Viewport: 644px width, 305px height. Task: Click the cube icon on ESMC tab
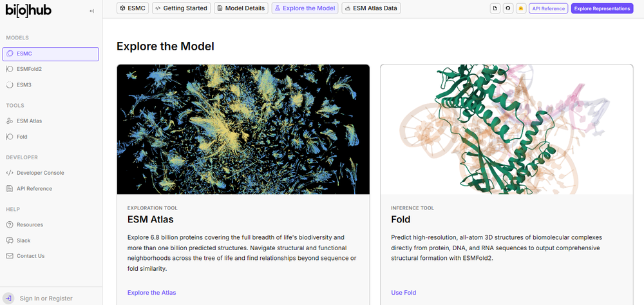122,8
